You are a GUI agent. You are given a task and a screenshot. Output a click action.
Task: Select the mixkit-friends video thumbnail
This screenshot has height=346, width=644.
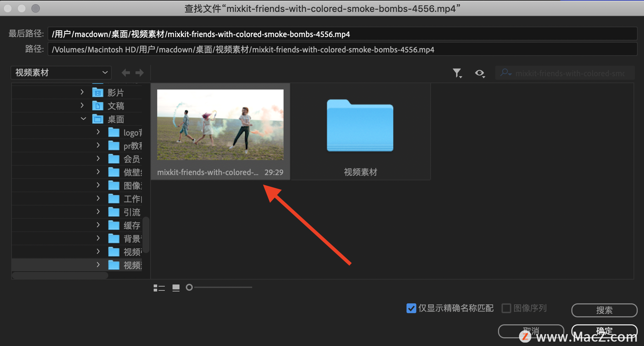220,125
